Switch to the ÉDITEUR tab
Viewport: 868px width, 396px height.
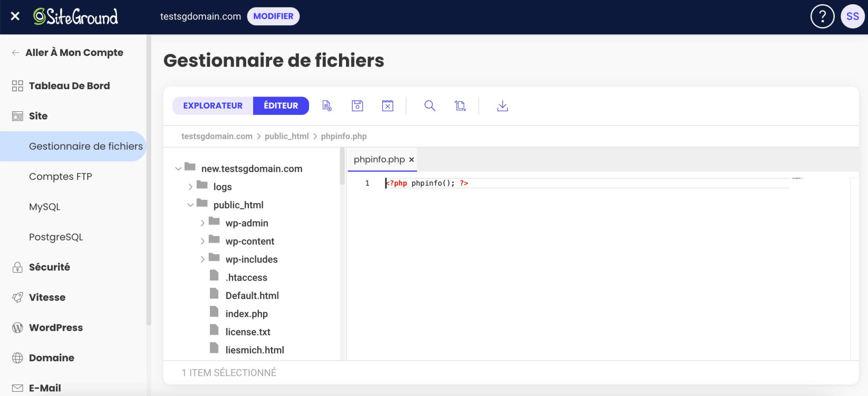point(281,105)
